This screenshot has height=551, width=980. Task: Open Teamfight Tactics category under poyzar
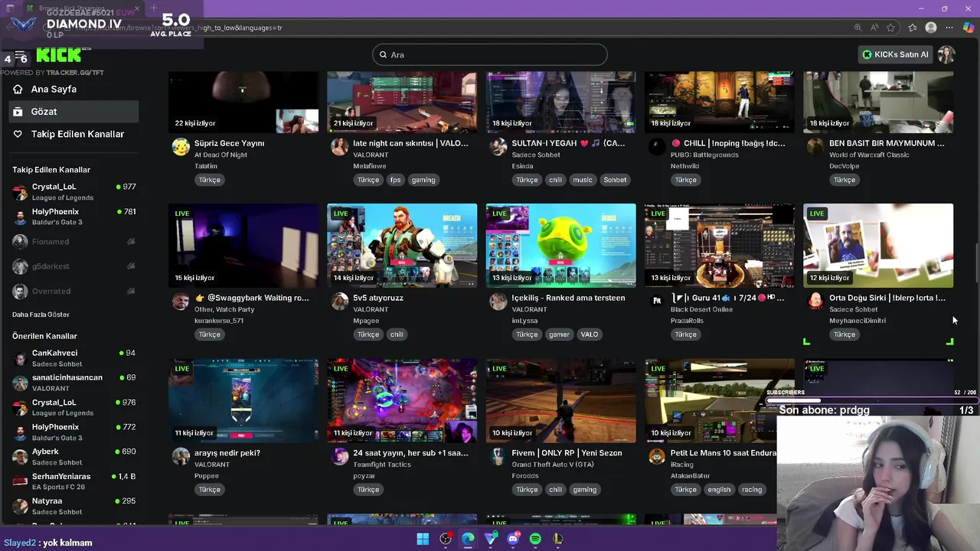point(382,465)
